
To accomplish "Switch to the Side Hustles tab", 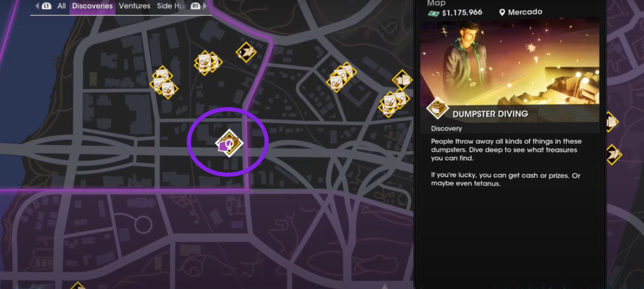I will [169, 6].
